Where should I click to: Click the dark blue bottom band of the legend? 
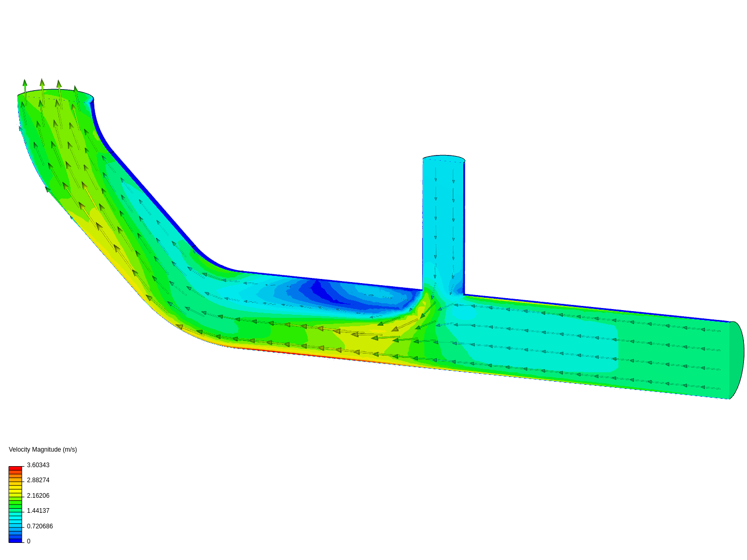(x=16, y=540)
